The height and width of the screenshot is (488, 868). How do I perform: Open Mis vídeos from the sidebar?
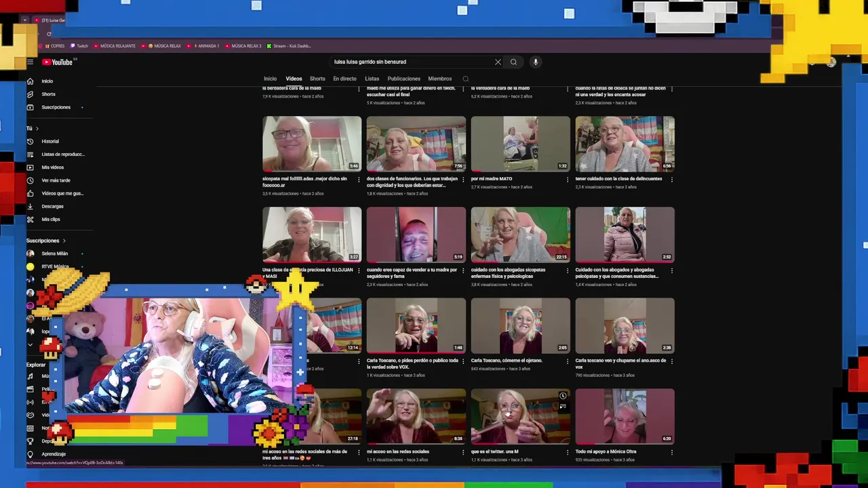(52, 167)
